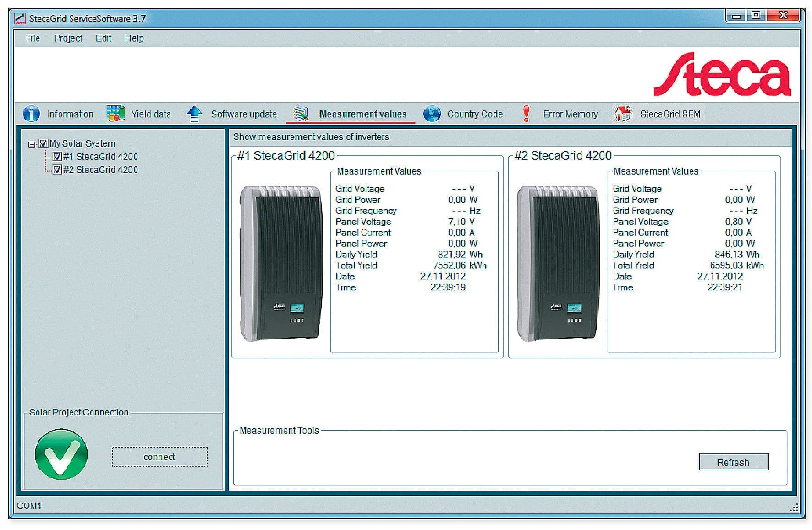The height and width of the screenshot is (530, 812).
Task: Open the Help menu
Action: [134, 38]
